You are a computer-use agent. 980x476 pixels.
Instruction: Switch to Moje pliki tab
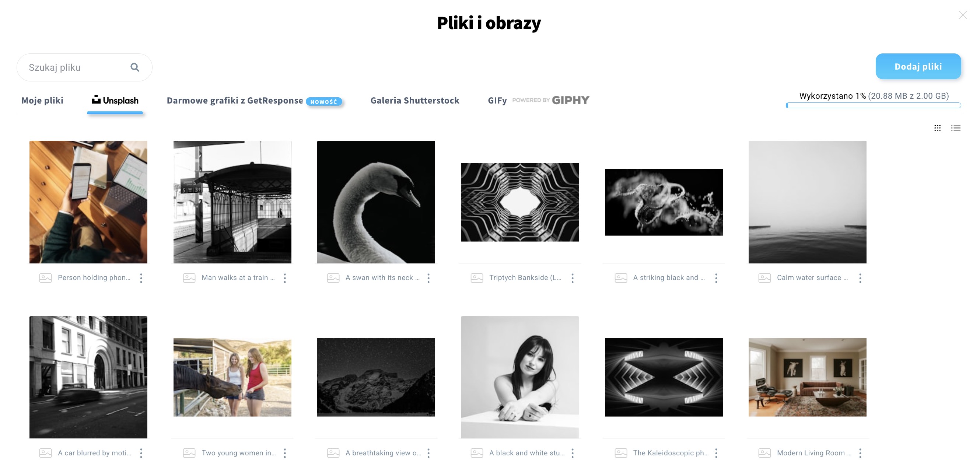(x=42, y=101)
